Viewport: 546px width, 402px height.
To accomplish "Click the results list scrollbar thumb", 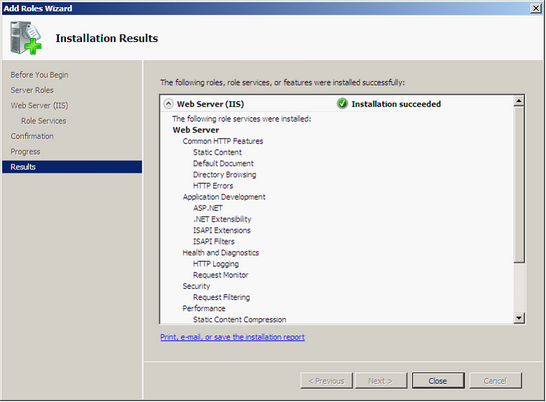I will pyautogui.click(x=519, y=185).
